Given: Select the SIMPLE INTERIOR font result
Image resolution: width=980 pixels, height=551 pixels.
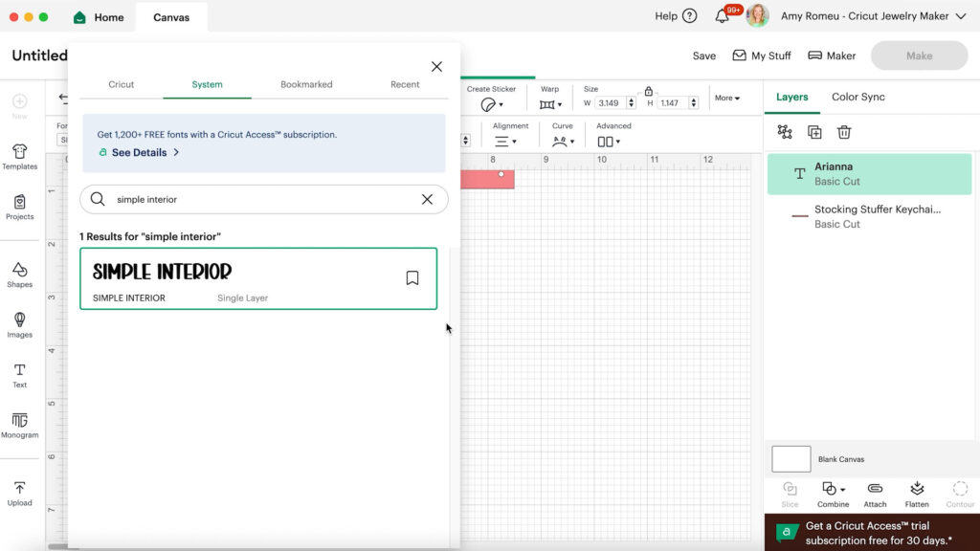Looking at the screenshot, I should point(258,278).
